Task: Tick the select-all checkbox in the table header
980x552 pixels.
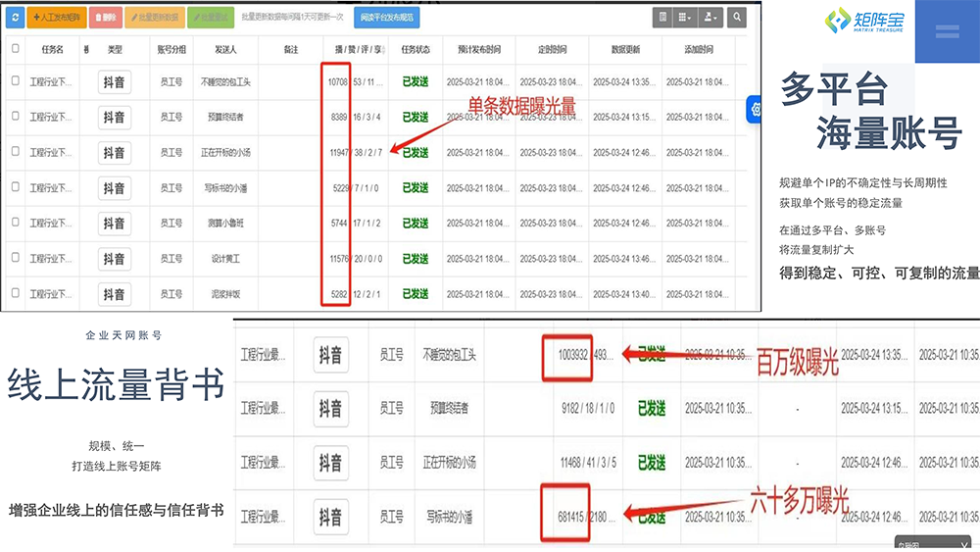Action: [x=16, y=48]
